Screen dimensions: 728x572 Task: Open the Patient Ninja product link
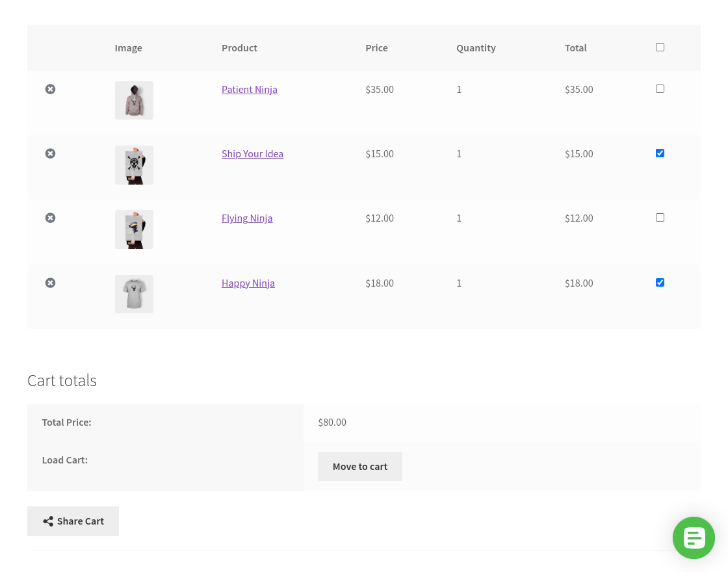(x=249, y=89)
